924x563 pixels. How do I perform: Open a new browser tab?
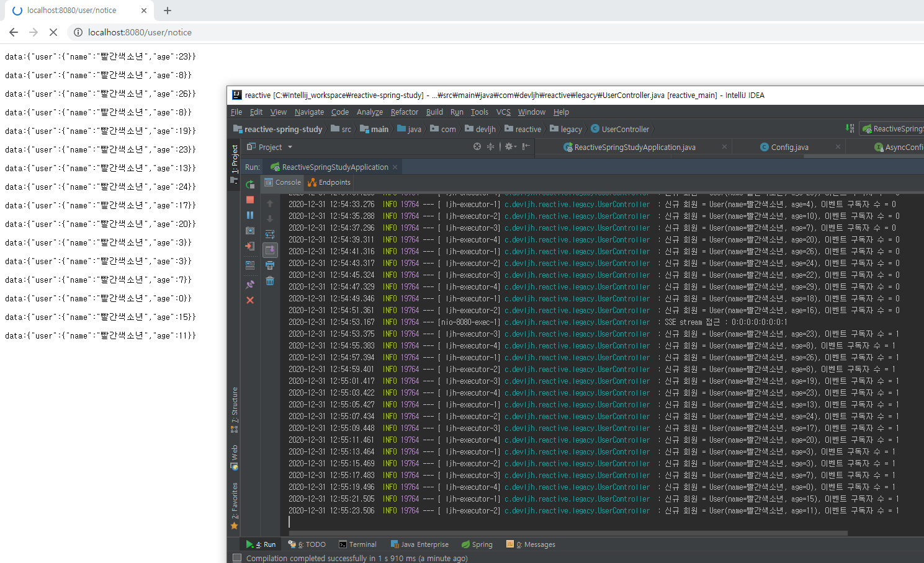tap(168, 11)
